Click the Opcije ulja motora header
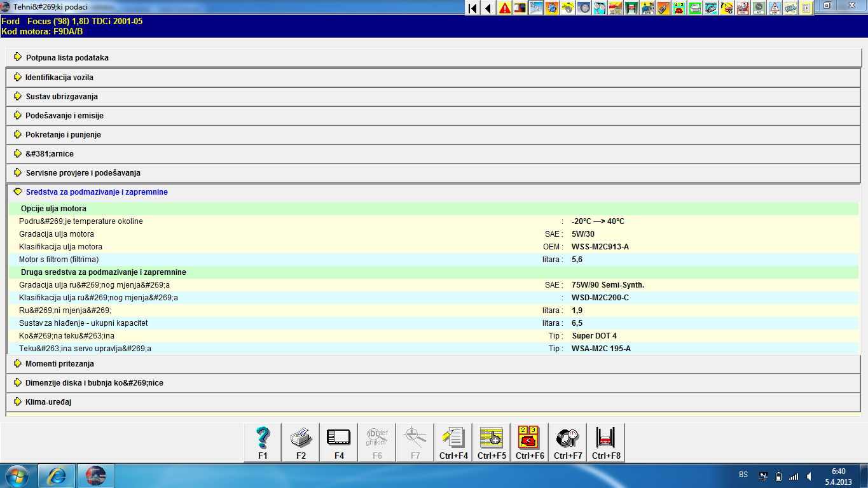The image size is (868, 488). [53, 208]
